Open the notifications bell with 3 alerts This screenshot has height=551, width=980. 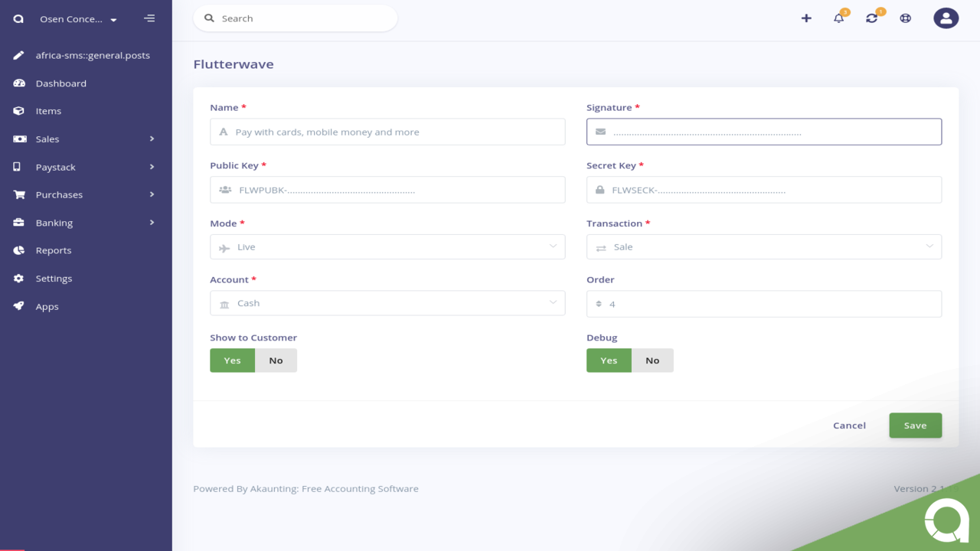(x=839, y=18)
